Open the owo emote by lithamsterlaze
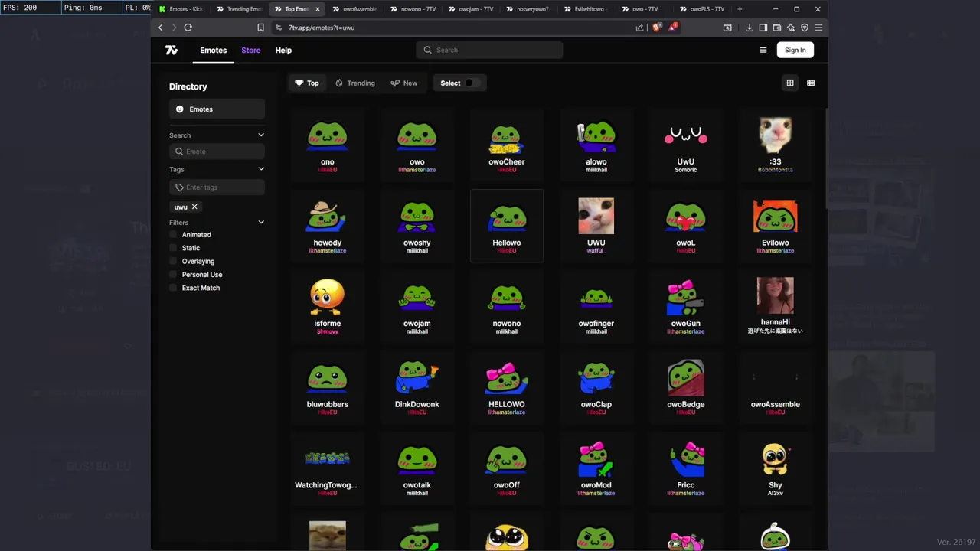Screen dimensions: 980x551 [x=416, y=145]
